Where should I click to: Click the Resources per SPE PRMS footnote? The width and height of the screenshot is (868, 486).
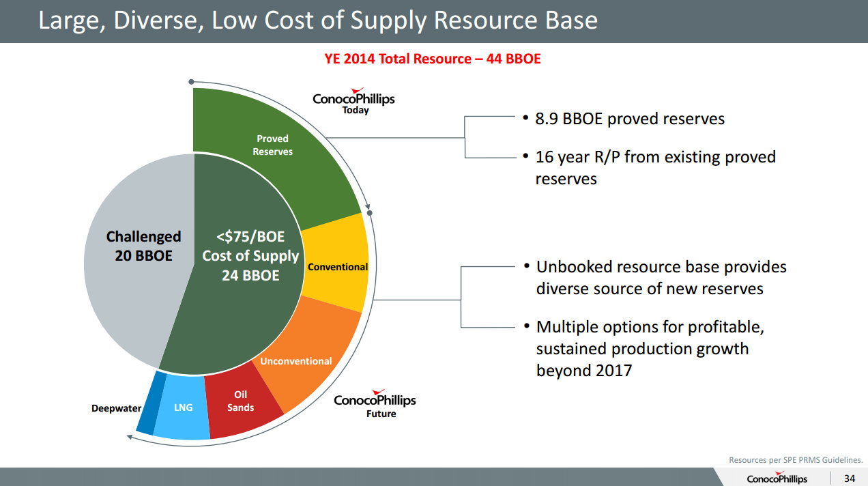[796, 460]
